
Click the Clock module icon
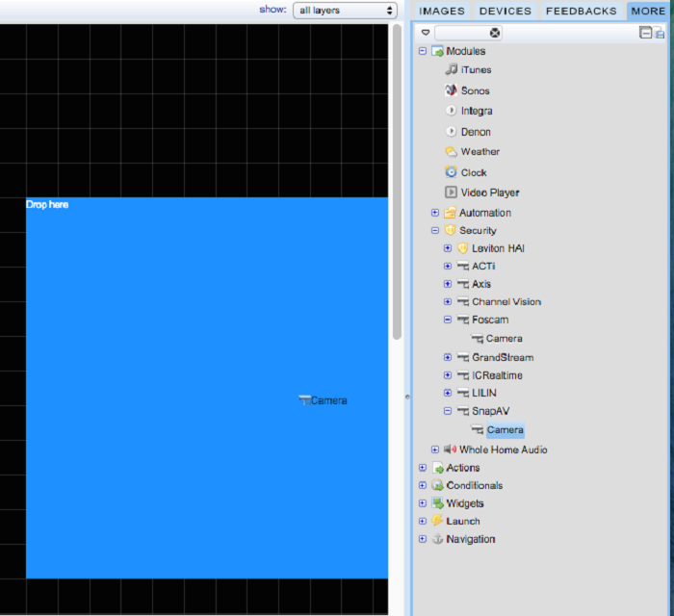[451, 172]
